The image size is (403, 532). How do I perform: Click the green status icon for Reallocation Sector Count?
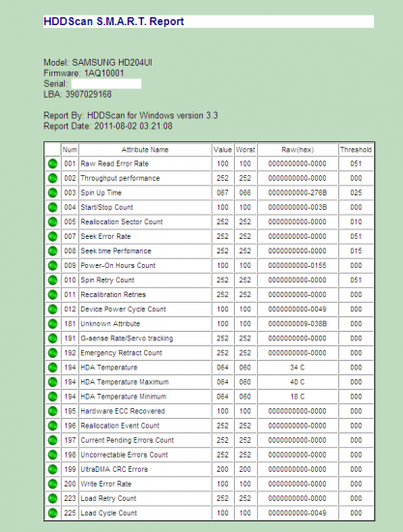point(52,222)
